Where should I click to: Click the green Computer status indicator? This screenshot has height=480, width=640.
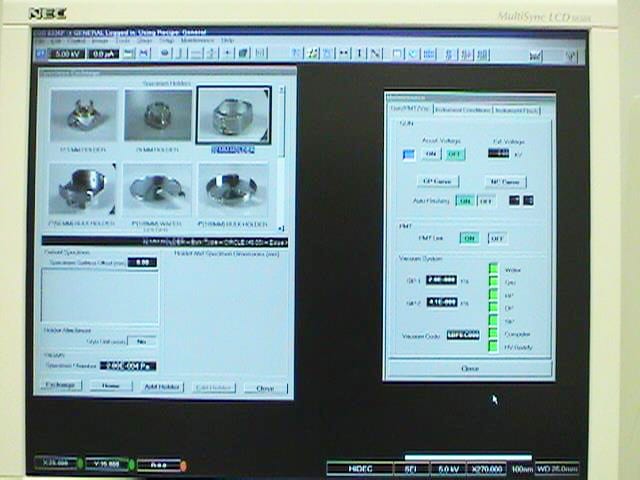(x=493, y=333)
